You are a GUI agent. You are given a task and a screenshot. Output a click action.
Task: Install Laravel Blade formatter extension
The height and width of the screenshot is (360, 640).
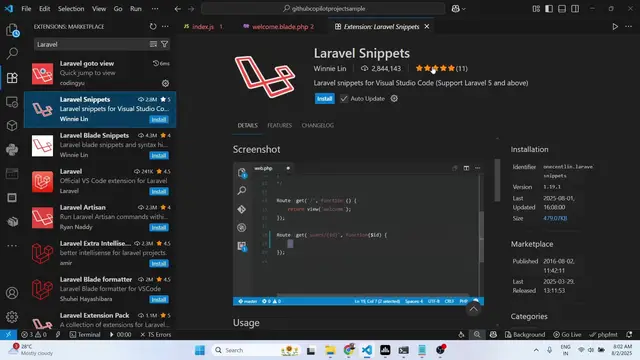[159, 299]
